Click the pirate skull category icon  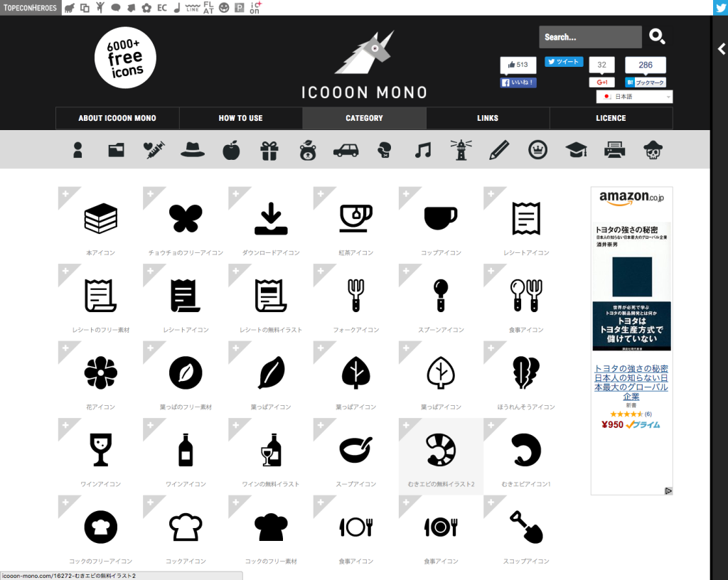pyautogui.click(x=653, y=150)
